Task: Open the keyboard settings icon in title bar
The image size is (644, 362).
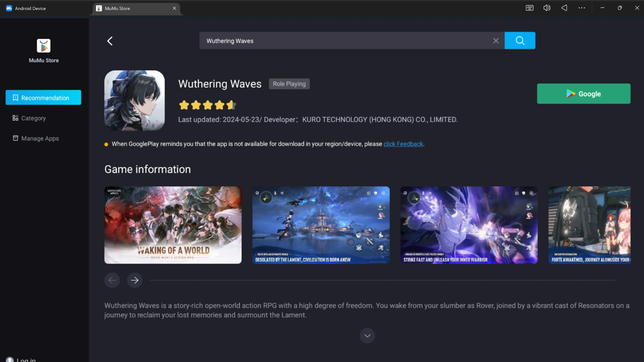Action: tap(529, 8)
